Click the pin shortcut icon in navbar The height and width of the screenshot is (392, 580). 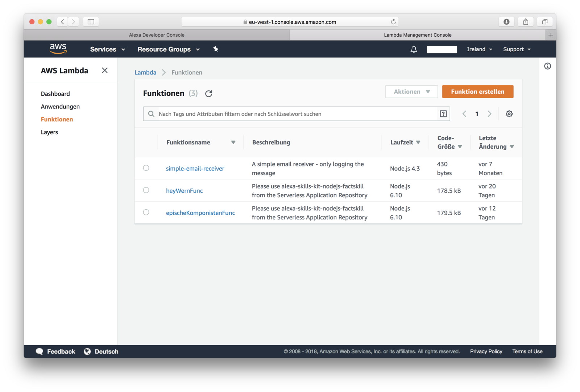[x=216, y=49]
